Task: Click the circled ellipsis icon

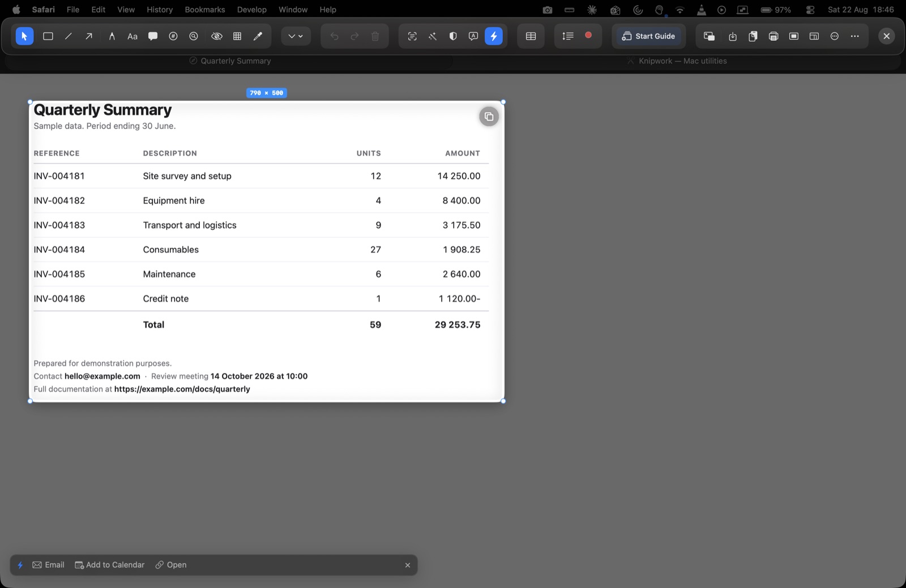Action: point(835,36)
